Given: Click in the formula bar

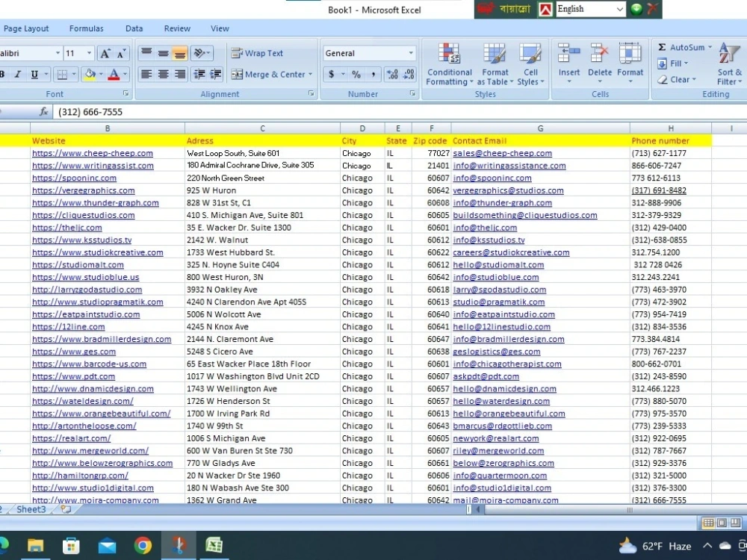Looking at the screenshot, I should [x=399, y=112].
